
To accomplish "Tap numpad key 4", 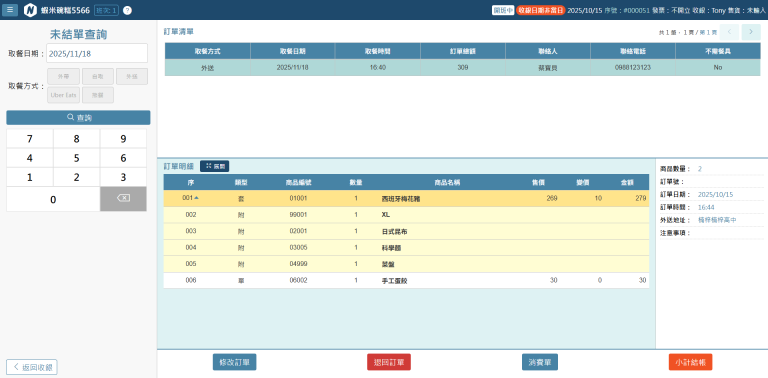I will [x=30, y=158].
